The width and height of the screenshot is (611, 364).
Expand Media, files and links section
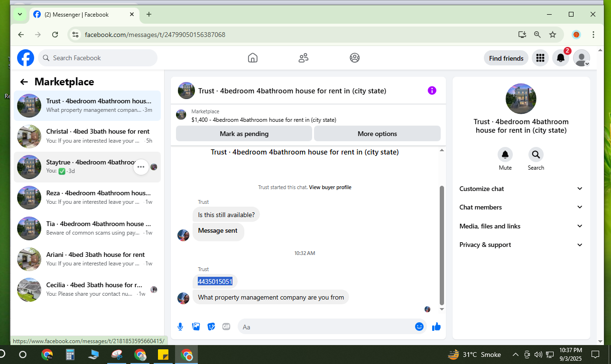521,226
